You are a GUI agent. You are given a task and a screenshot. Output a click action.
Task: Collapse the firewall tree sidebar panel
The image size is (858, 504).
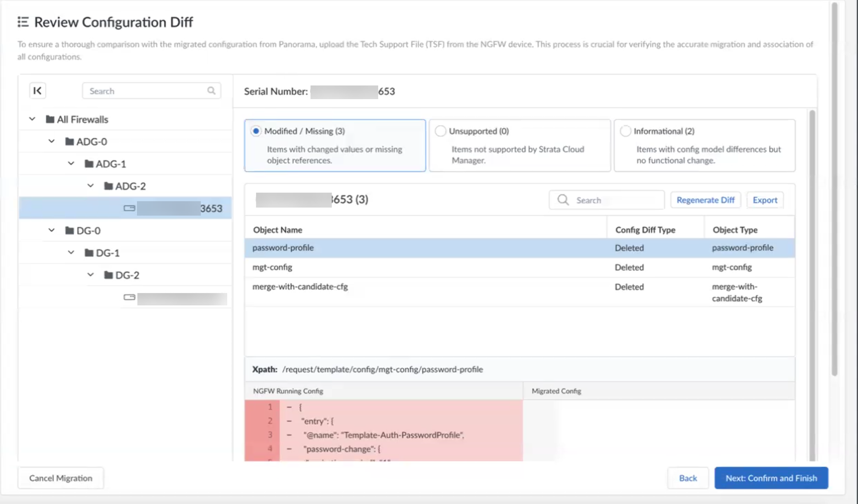[38, 91]
